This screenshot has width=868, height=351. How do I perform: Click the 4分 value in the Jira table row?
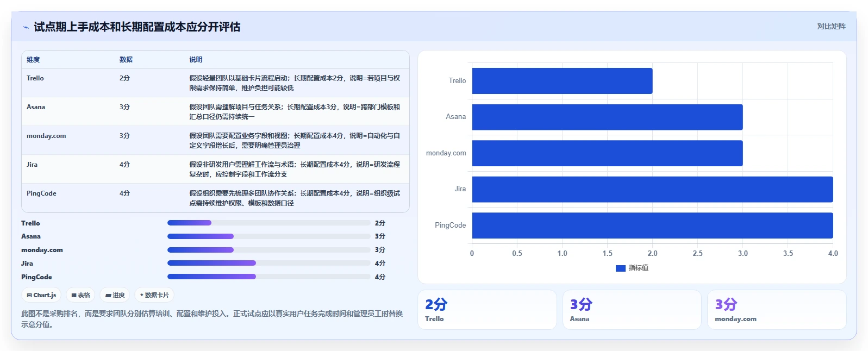[x=124, y=165]
